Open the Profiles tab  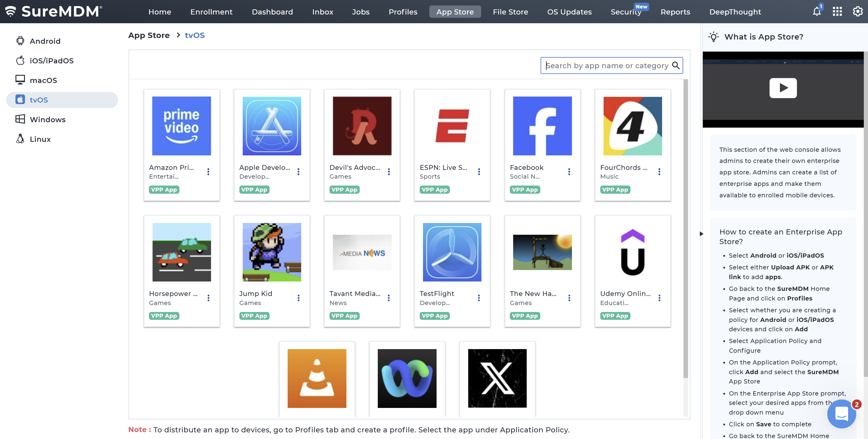403,12
